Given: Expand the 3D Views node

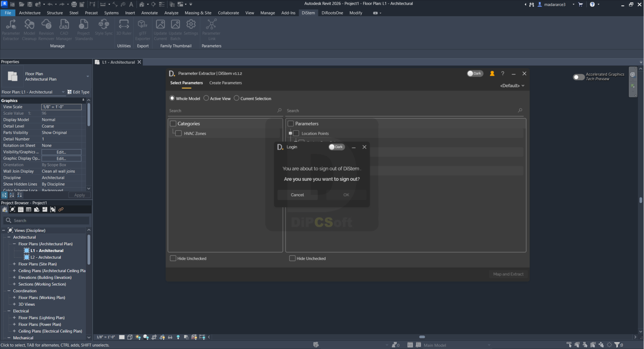Looking at the screenshot, I should coord(14,304).
